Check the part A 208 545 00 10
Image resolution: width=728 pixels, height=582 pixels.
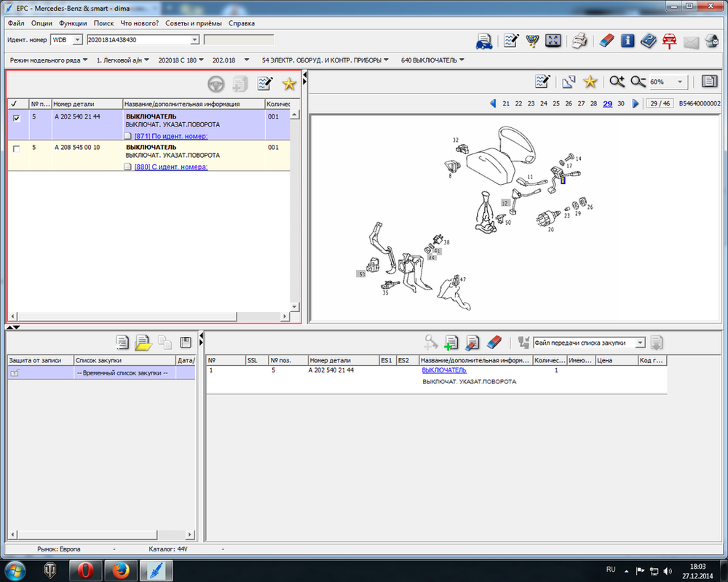click(x=17, y=149)
